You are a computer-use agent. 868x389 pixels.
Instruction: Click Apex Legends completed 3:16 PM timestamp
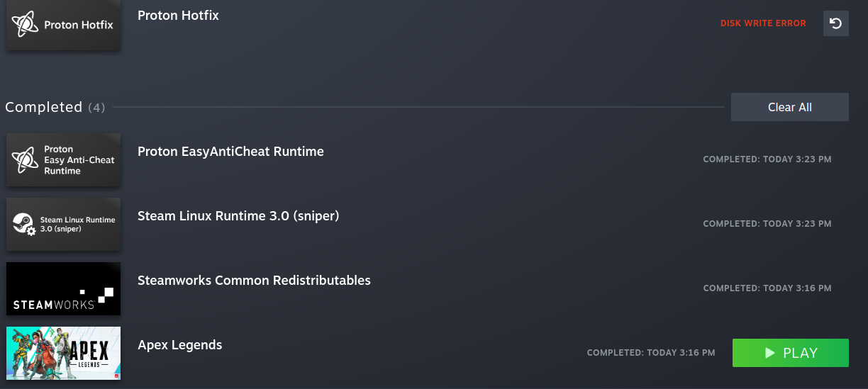pyautogui.click(x=651, y=353)
